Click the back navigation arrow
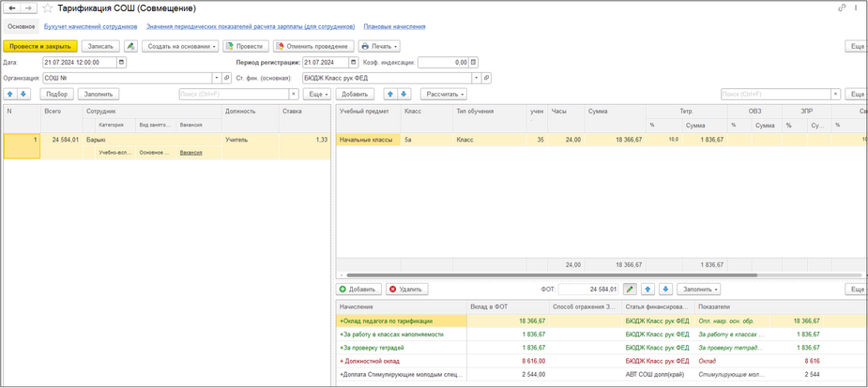Image resolution: width=868 pixels, height=388 pixels. [x=11, y=8]
